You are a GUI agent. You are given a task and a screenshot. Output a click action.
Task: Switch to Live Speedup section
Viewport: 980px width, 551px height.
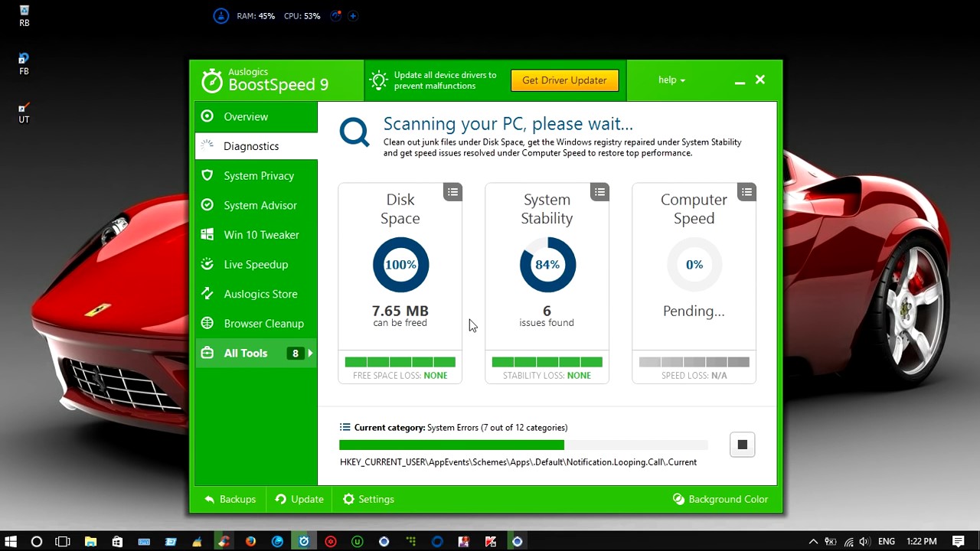256,265
